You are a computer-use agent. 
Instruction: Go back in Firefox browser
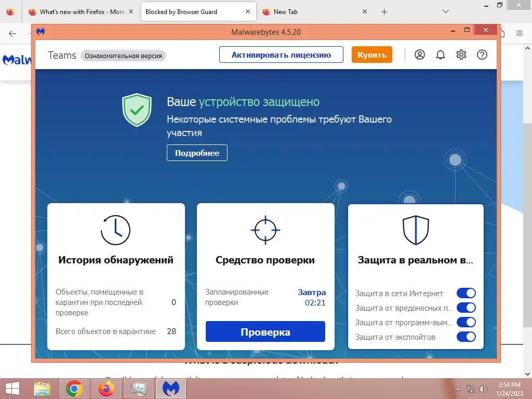[12, 33]
